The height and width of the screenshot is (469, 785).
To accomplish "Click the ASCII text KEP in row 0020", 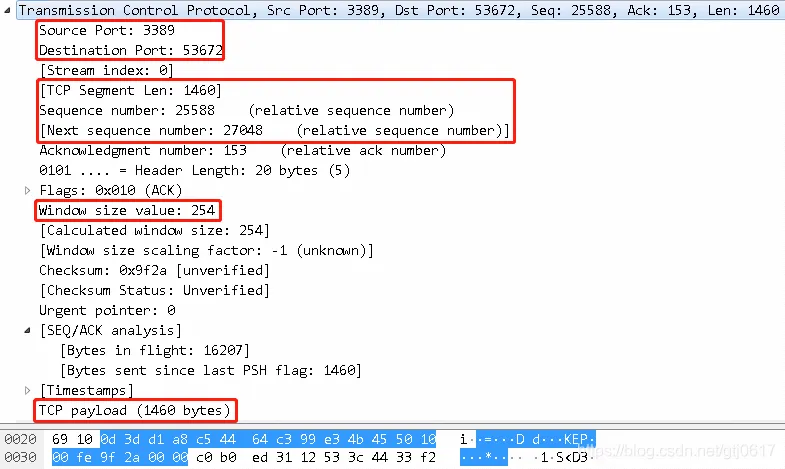I will (x=576, y=439).
